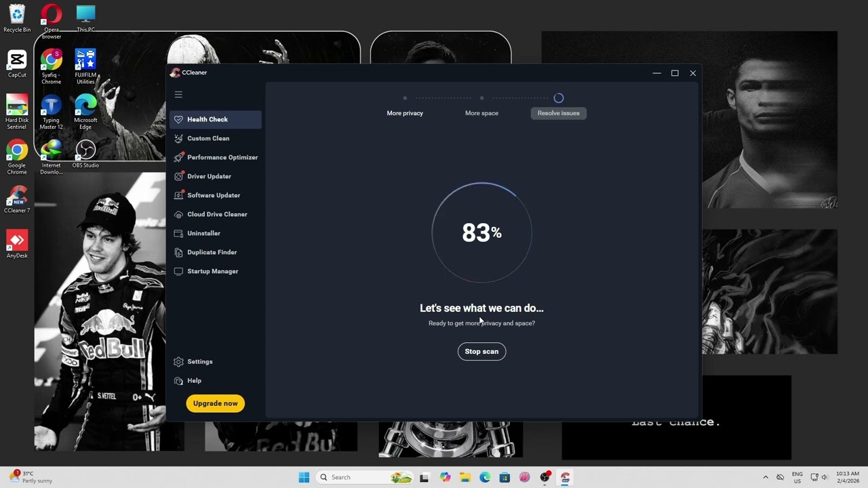
Task: Open Driver Updater
Action: [215, 176]
